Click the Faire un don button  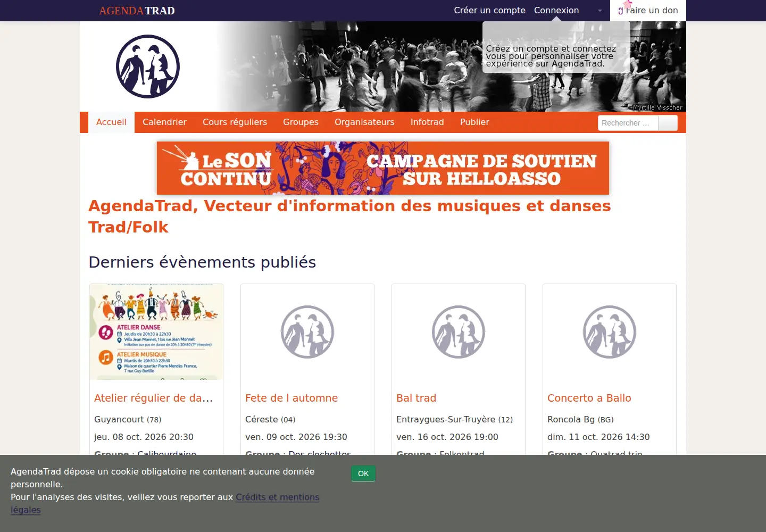648,11
